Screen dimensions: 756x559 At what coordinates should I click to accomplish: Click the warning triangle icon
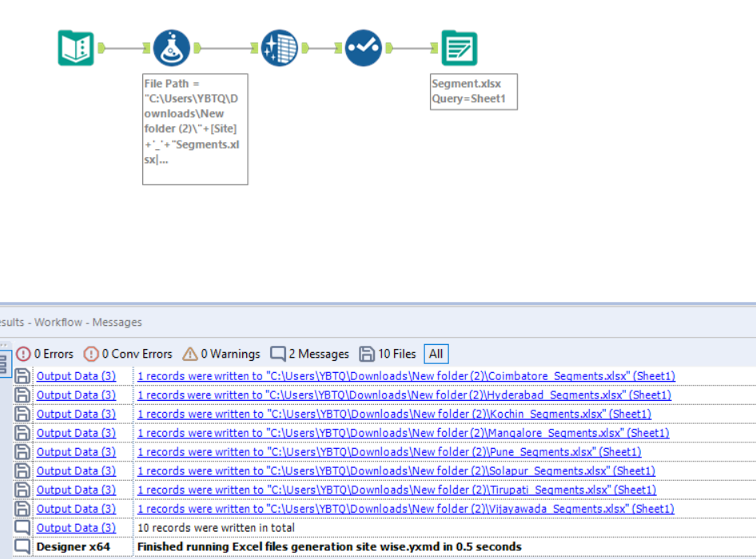190,354
